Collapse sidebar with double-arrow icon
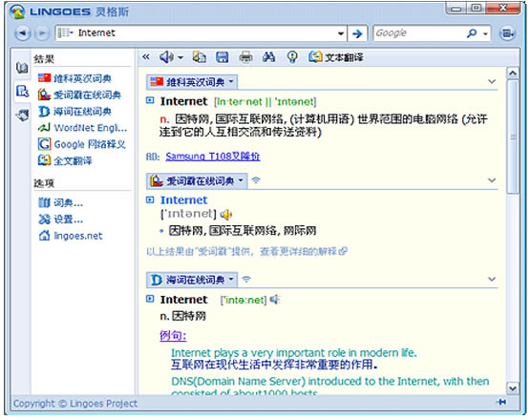 [146, 57]
